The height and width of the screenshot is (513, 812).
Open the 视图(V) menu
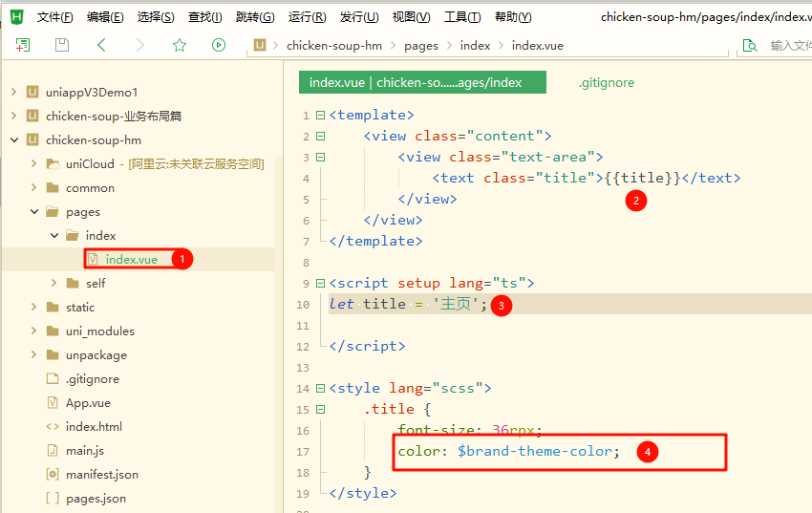pos(411,17)
